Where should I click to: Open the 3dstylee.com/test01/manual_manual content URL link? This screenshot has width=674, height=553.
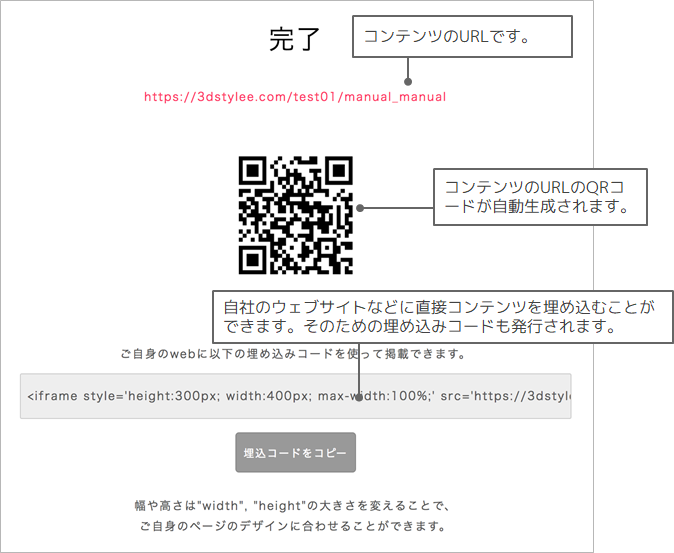coord(295,97)
